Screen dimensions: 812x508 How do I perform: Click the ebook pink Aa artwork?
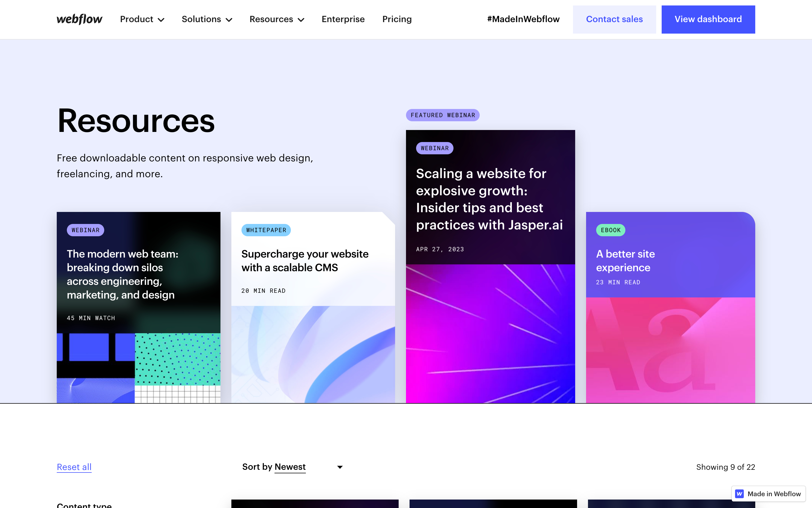[x=670, y=350]
